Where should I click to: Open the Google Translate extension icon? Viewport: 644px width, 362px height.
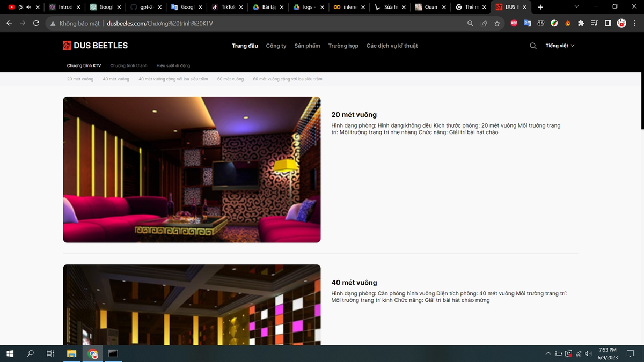pyautogui.click(x=527, y=24)
